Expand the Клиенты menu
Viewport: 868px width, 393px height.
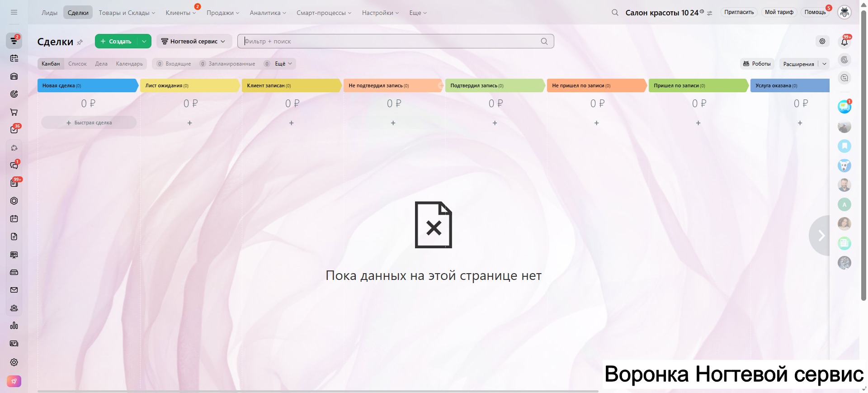[181, 13]
